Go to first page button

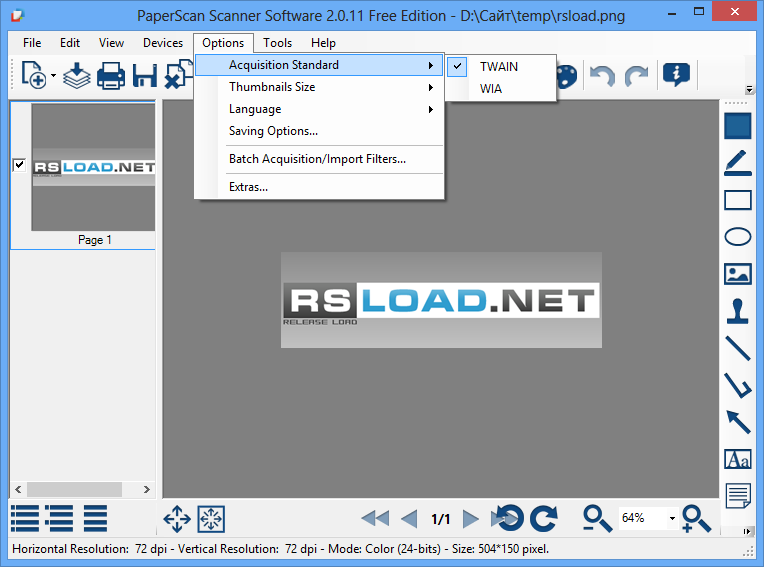coord(375,518)
